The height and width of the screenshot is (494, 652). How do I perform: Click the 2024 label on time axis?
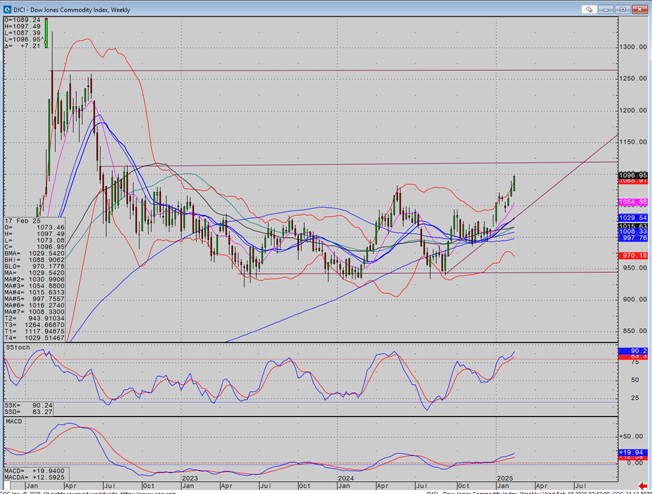coord(345,478)
